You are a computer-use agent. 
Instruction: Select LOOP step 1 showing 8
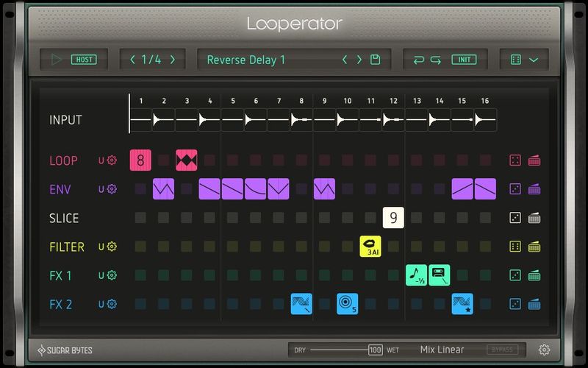click(140, 160)
